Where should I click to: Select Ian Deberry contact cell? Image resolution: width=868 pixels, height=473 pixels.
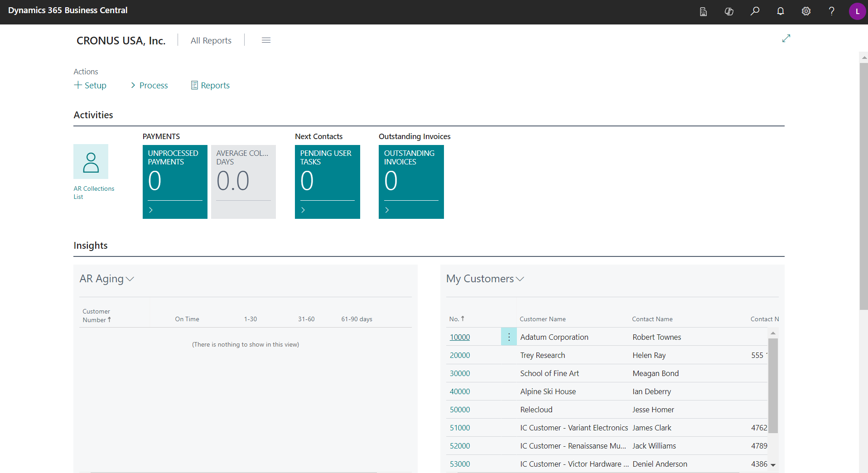coord(652,391)
